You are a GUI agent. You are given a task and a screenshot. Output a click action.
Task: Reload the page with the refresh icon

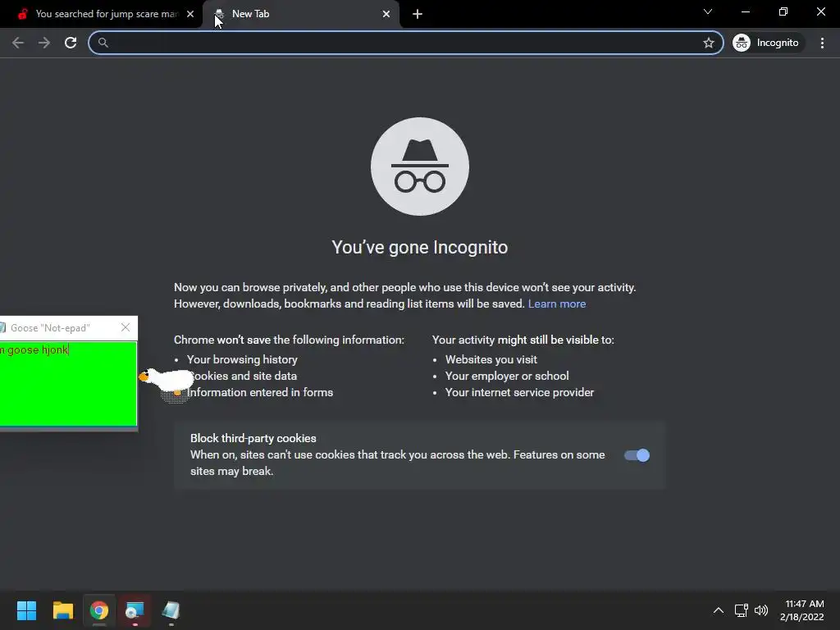click(71, 43)
